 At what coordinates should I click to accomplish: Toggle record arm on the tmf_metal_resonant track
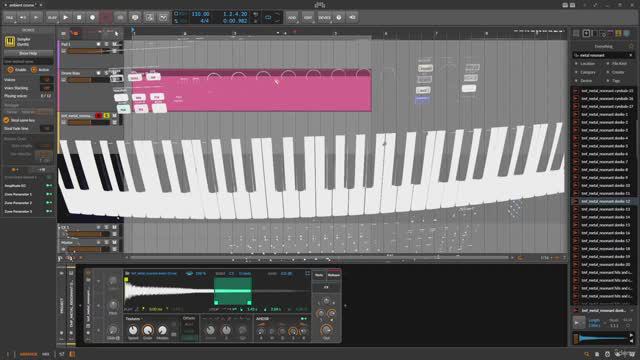(x=98, y=116)
